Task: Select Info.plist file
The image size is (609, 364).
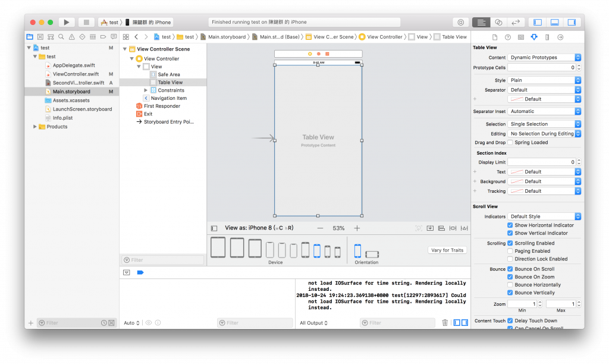Action: [62, 118]
